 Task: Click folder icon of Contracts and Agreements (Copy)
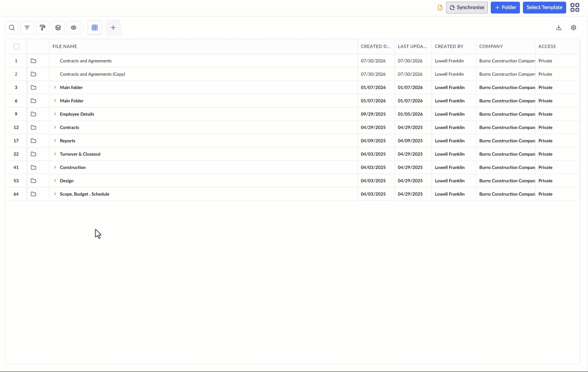point(33,74)
